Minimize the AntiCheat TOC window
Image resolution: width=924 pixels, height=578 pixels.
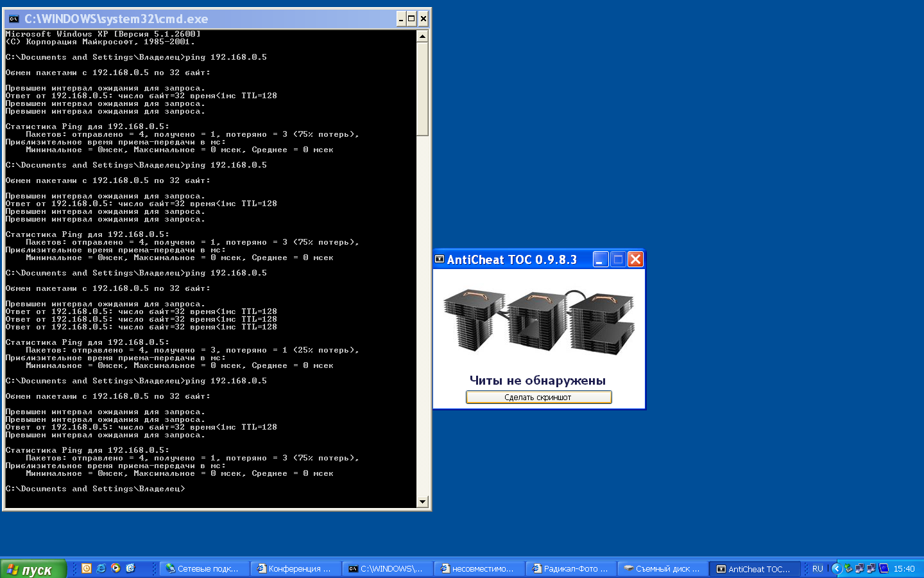[601, 259]
